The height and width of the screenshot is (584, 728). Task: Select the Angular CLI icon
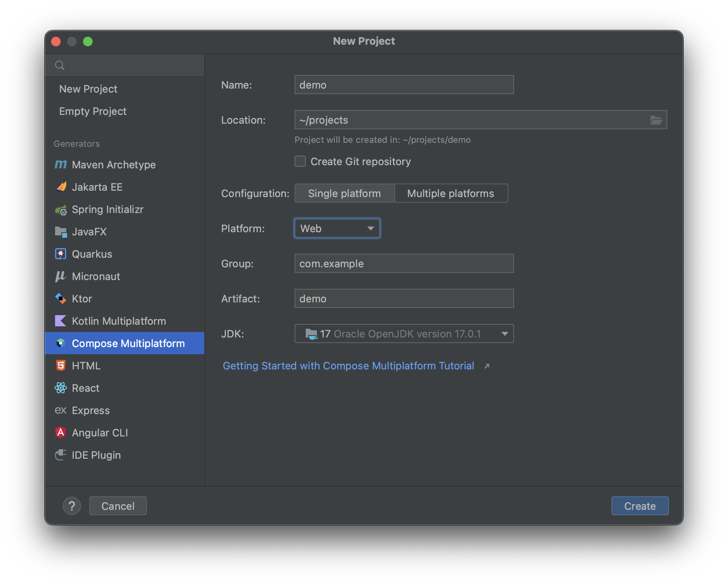[61, 432]
